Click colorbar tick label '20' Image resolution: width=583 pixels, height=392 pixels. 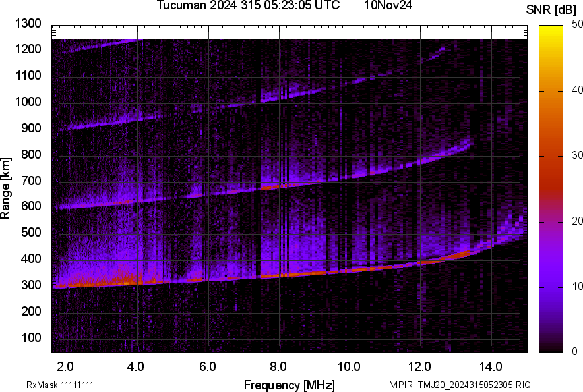tap(578, 221)
